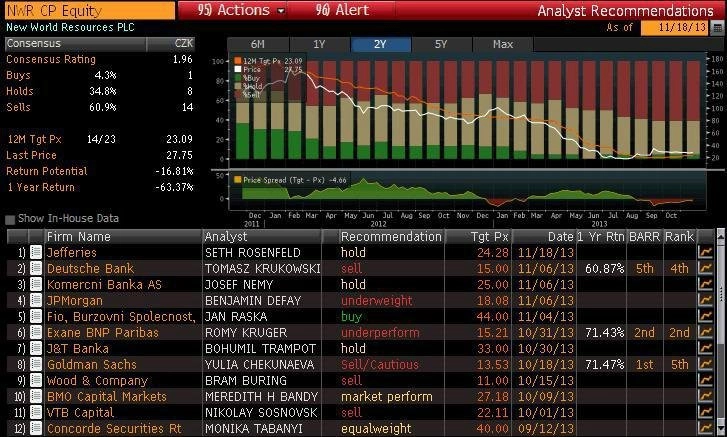727x437 pixels.
Task: Show chart icon for Komercni Banka row
Action: tap(705, 285)
